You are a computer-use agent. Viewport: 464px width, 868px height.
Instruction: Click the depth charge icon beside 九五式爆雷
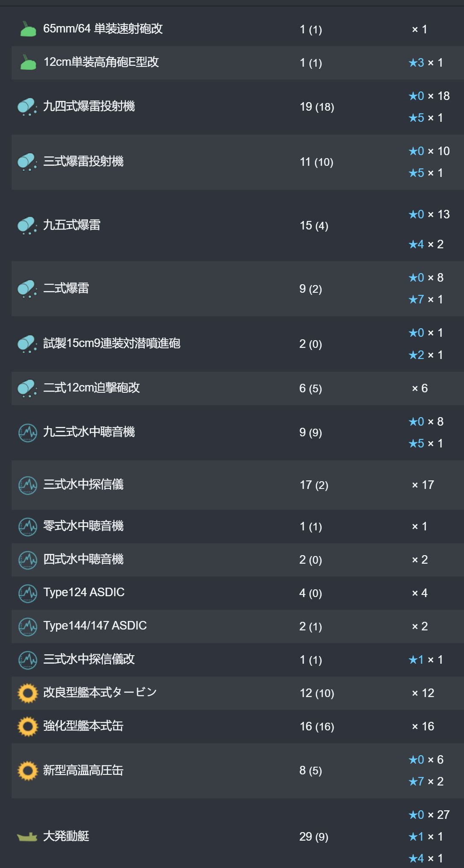coord(27,225)
